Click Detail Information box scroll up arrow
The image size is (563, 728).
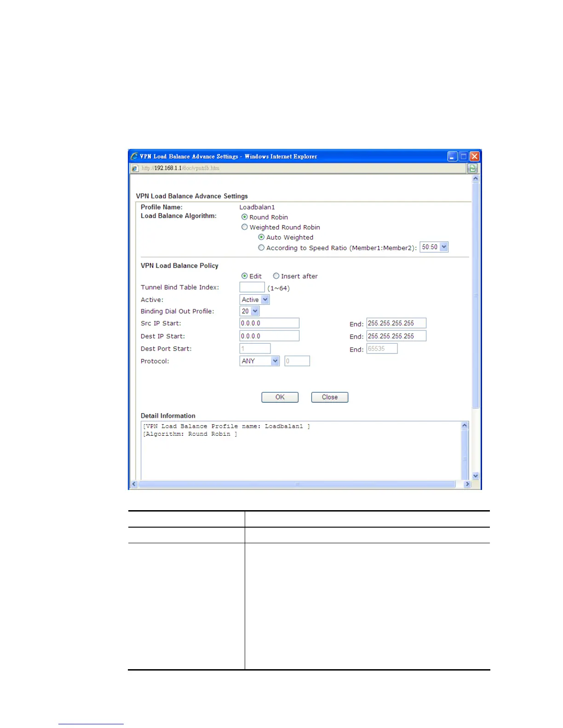[465, 426]
